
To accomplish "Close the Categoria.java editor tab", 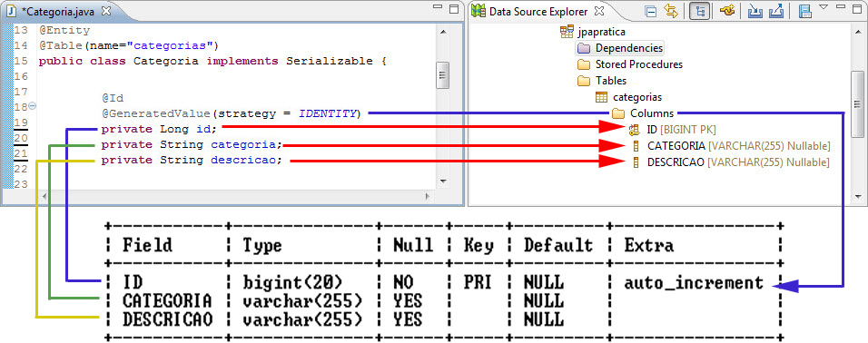I will point(107,11).
